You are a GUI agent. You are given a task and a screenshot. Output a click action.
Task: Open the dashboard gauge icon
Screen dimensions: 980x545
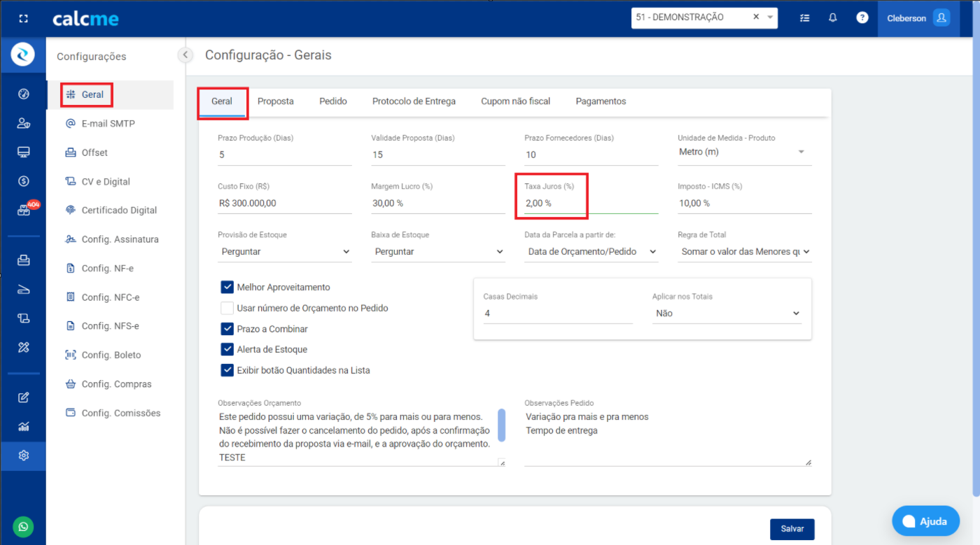click(x=23, y=94)
